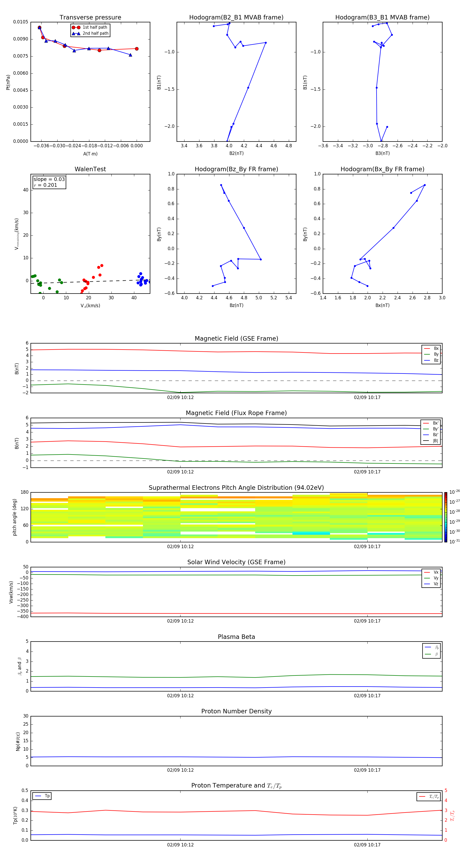Click the red data point at A = 0.000
This screenshot has width=473, height=868.
click(137, 49)
